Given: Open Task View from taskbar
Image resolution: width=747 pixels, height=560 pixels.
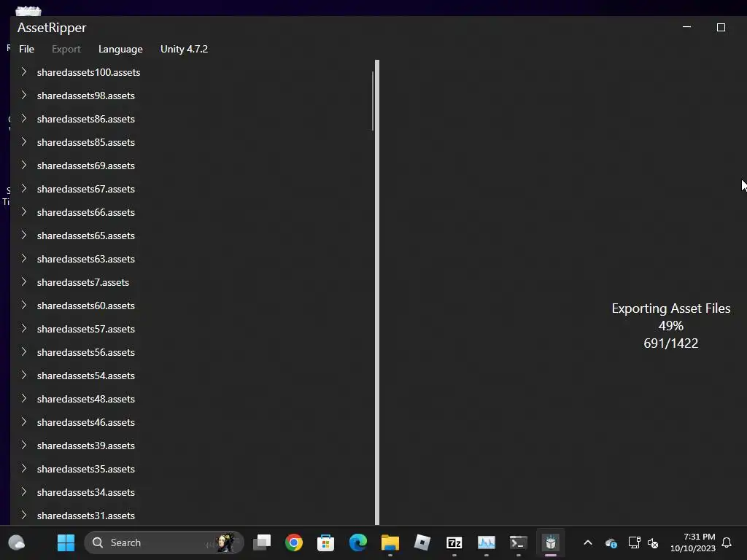Looking at the screenshot, I should pos(262,542).
